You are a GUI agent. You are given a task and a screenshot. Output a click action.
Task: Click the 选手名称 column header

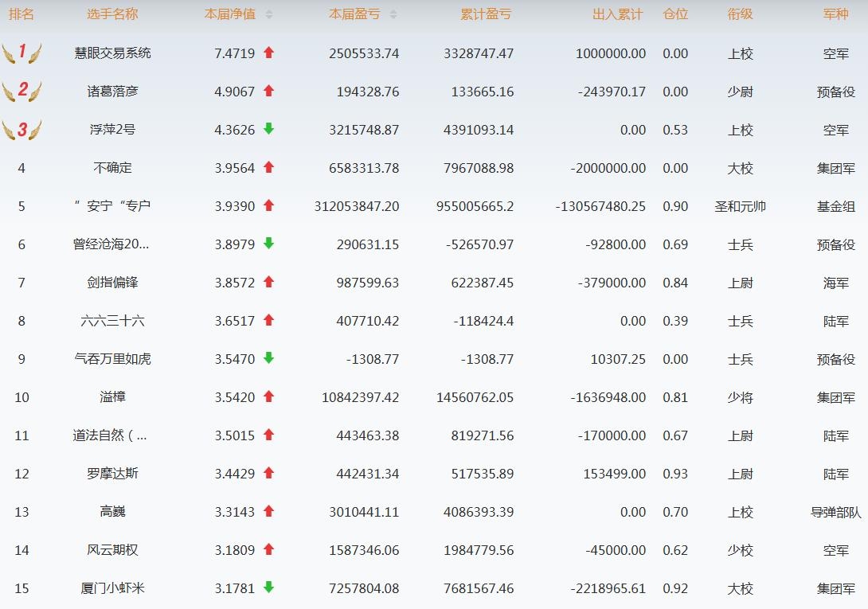tap(112, 14)
